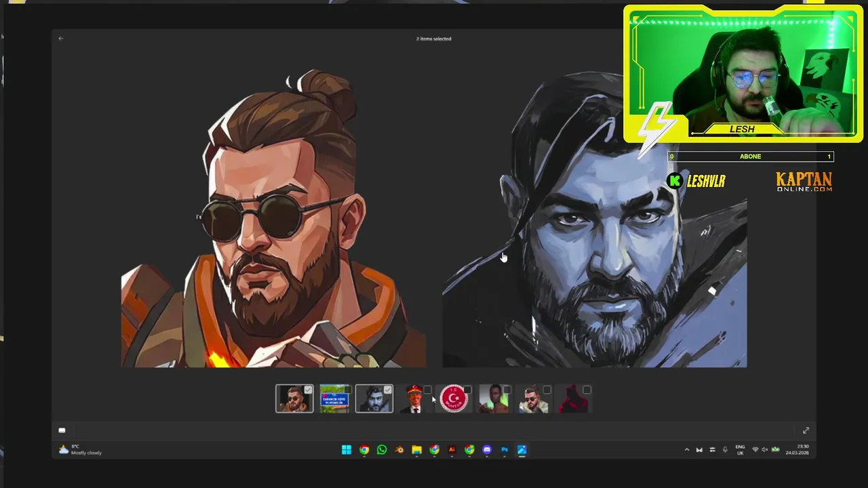Select the man in red cap thumbnail
Viewport: 868px width, 488px height.
point(414,399)
